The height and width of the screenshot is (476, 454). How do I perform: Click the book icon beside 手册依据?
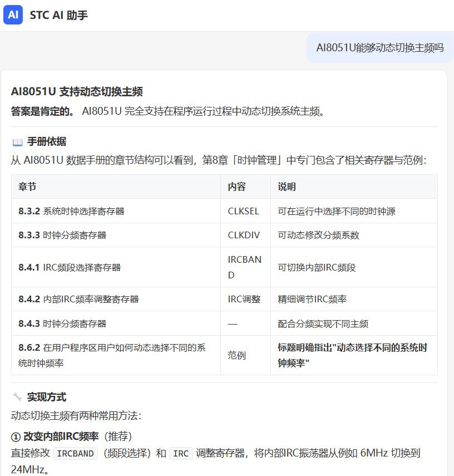[18, 142]
